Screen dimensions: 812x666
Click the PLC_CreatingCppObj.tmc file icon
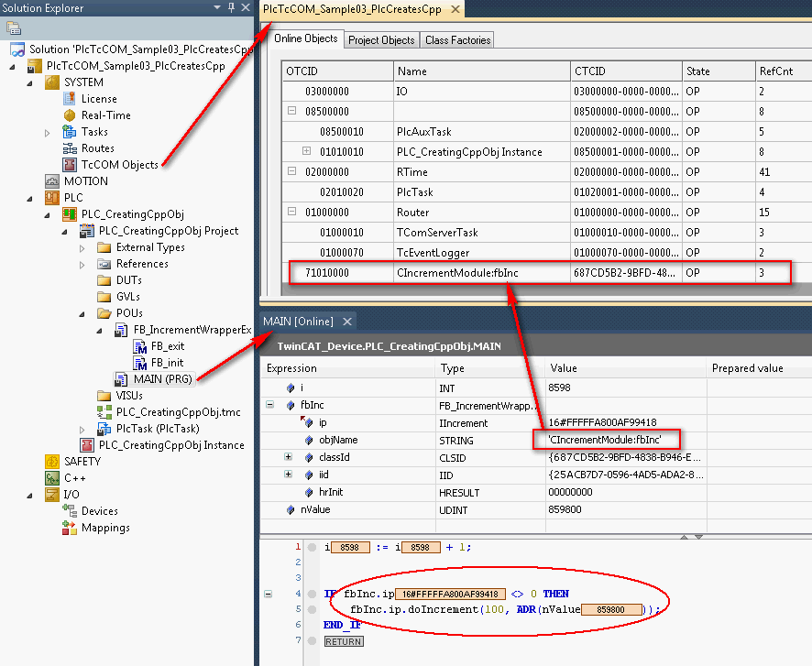[x=104, y=412]
